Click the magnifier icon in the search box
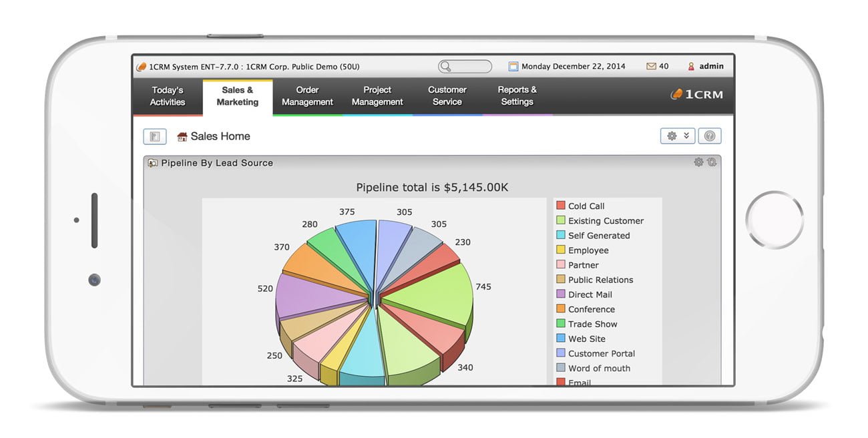Screen dimensions: 868x438 445,67
